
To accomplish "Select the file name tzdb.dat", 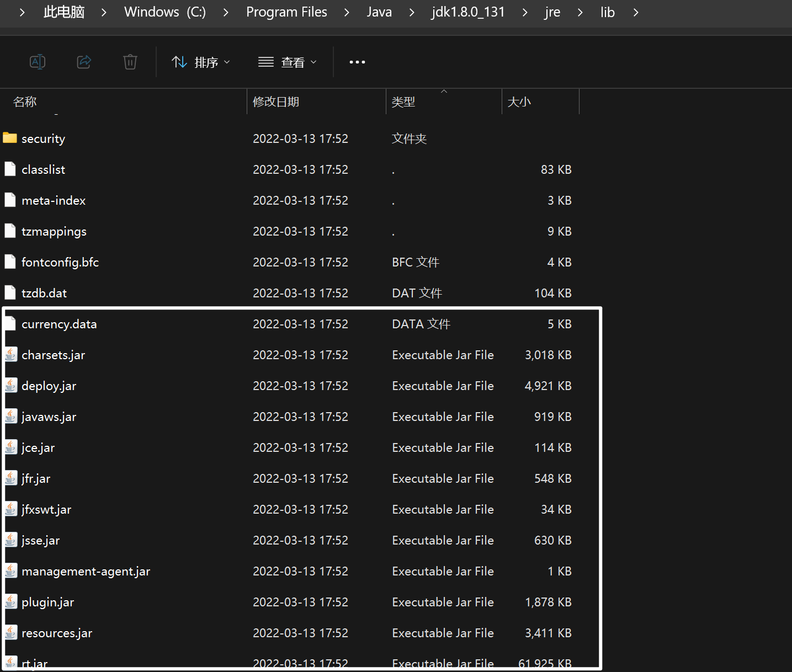I will 44,293.
